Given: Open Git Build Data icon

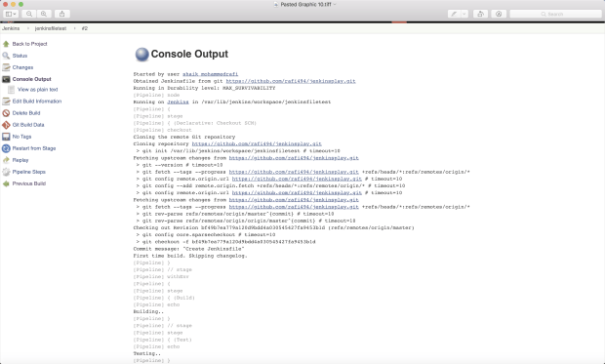Looking at the screenshot, I should [6, 125].
